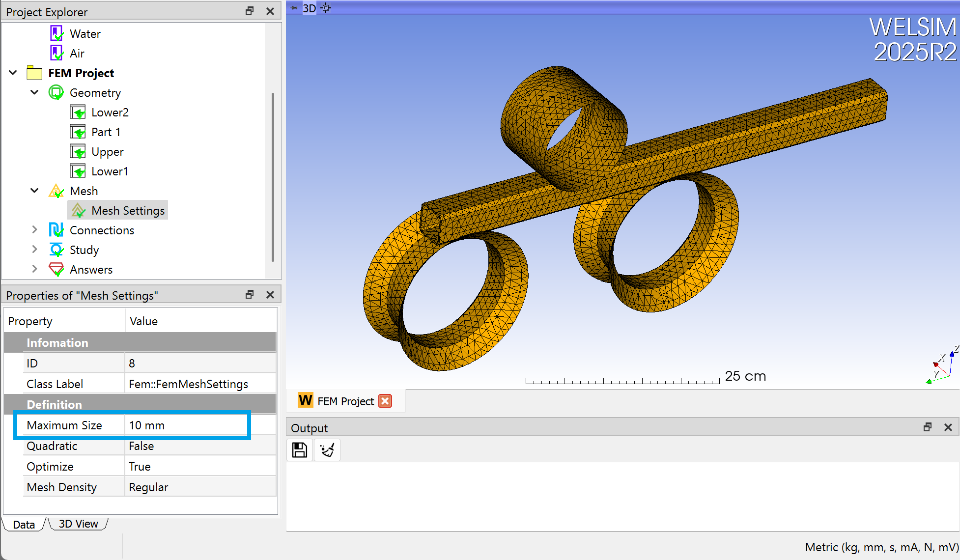Switch to the 3D View tab
Screen dimensions: 960x560
click(x=78, y=524)
